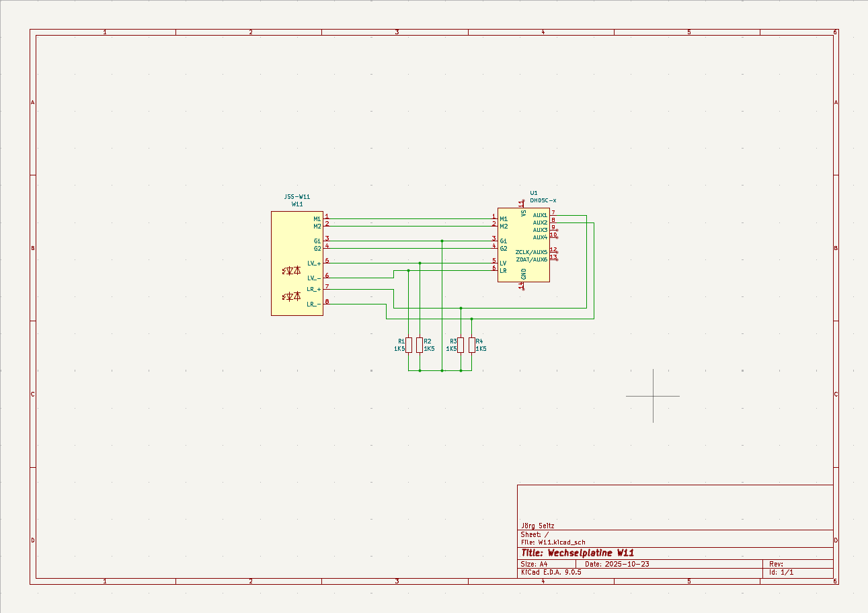Select the U1 DHDSC-x chip body
This screenshot has width=868, height=613.
523,245
